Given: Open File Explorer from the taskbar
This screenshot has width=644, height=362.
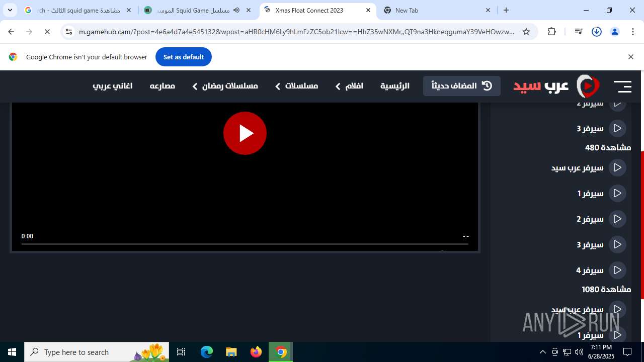Looking at the screenshot, I should click(231, 352).
